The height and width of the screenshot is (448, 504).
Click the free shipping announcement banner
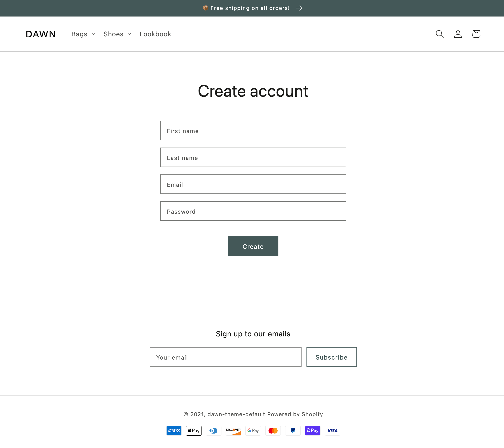[x=252, y=8]
